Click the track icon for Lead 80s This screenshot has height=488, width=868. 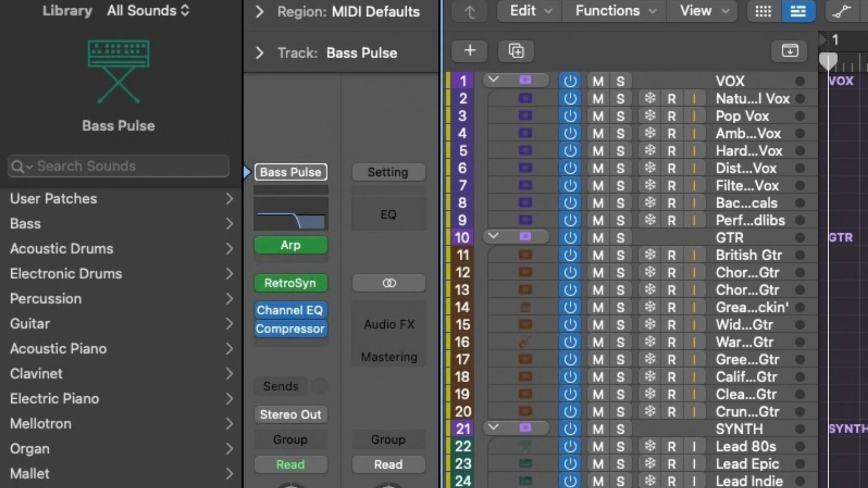coord(525,446)
